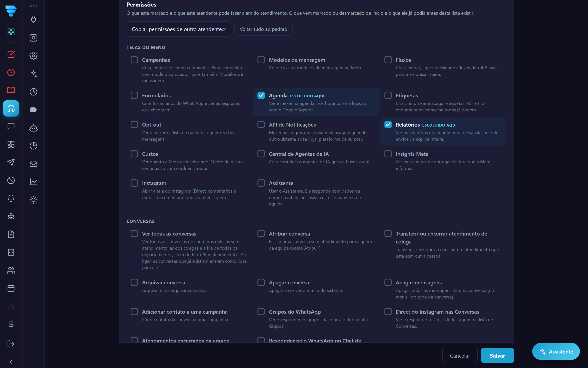588x368 pixels.
Task: Check the Apagar conversa checkbox
Action: pyautogui.click(x=261, y=282)
